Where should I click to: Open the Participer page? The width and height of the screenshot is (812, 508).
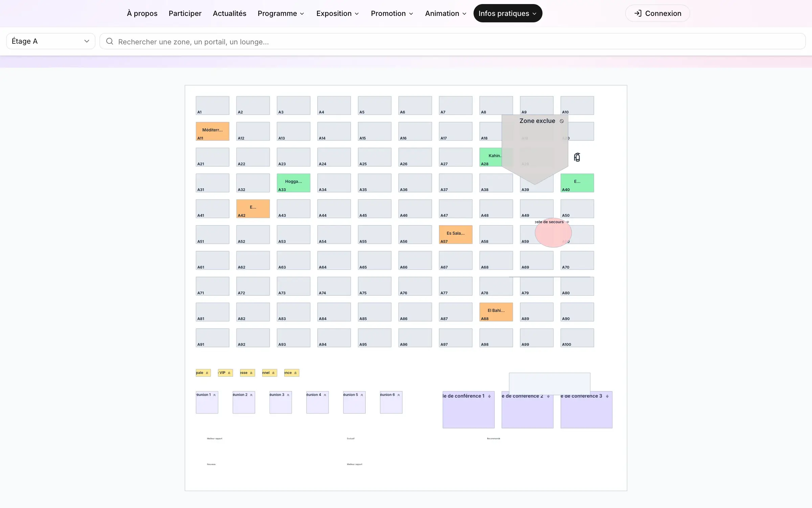point(185,13)
